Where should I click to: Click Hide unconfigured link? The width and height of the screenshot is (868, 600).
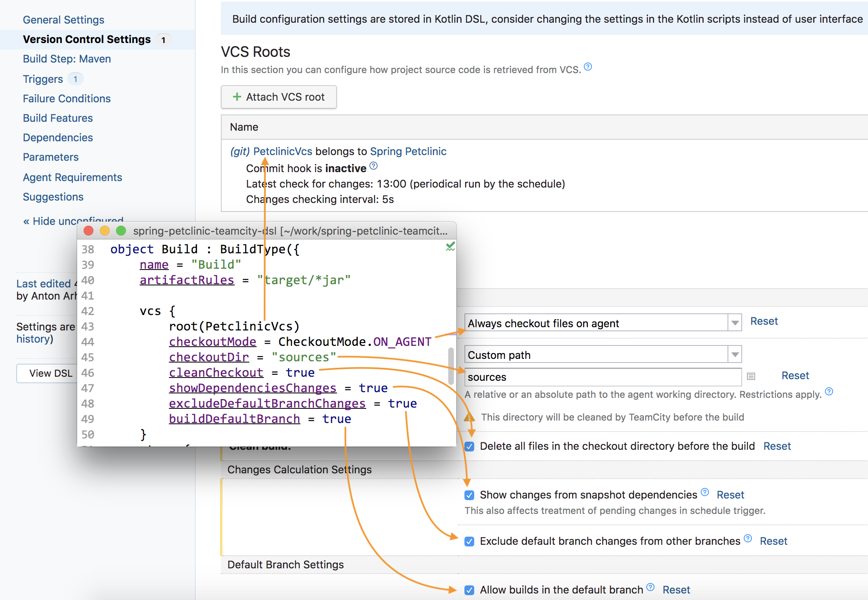[x=73, y=221]
